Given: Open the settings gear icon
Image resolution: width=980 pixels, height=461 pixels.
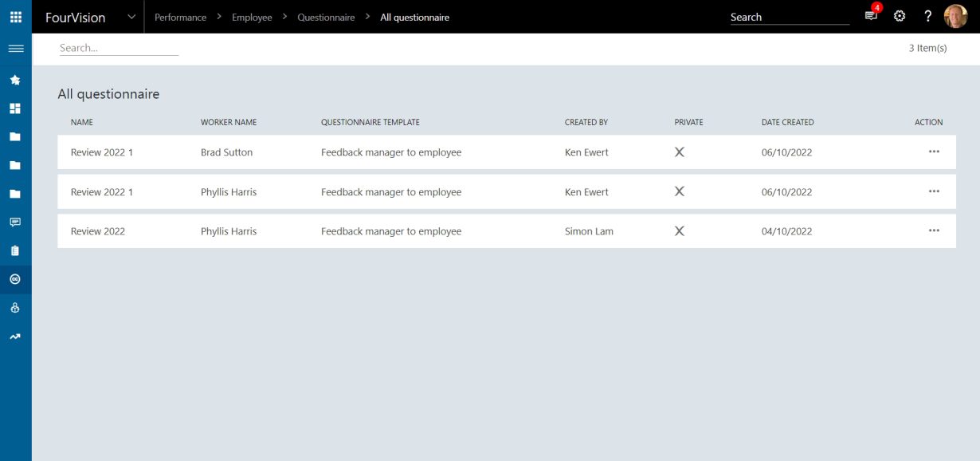Looking at the screenshot, I should click(899, 15).
